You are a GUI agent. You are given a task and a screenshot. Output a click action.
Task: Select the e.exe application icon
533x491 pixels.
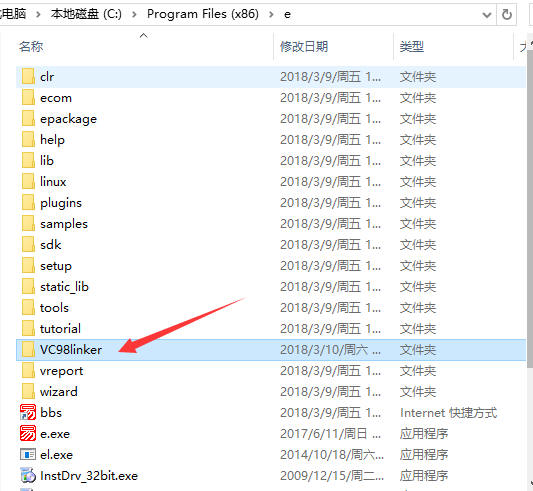(x=28, y=434)
